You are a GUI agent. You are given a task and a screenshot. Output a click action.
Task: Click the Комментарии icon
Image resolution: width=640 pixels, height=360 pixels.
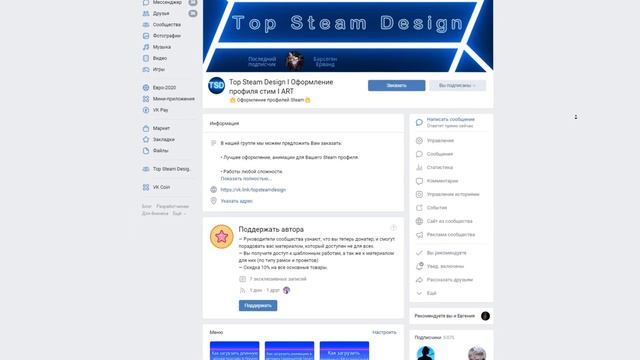click(x=419, y=181)
